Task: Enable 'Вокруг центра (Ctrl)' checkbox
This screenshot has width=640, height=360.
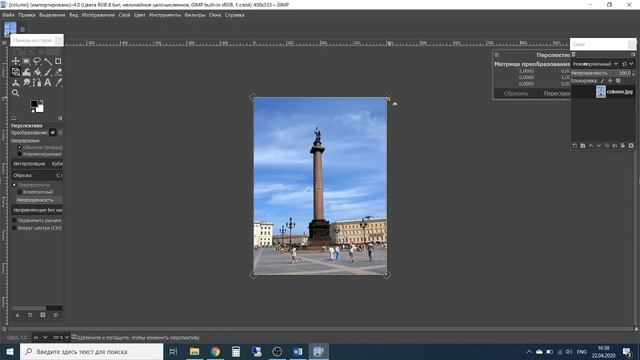Action: coord(14,228)
